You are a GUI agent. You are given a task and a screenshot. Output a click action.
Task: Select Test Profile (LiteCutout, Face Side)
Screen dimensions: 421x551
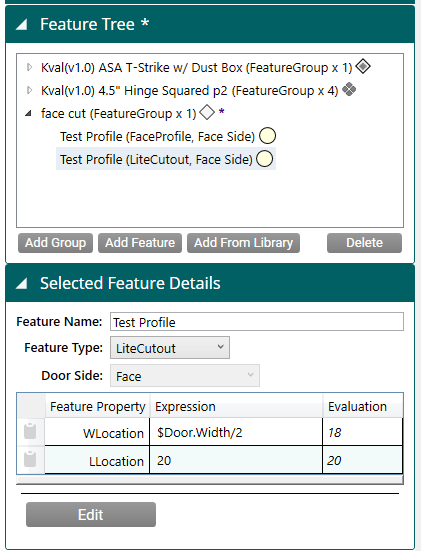[x=156, y=159]
